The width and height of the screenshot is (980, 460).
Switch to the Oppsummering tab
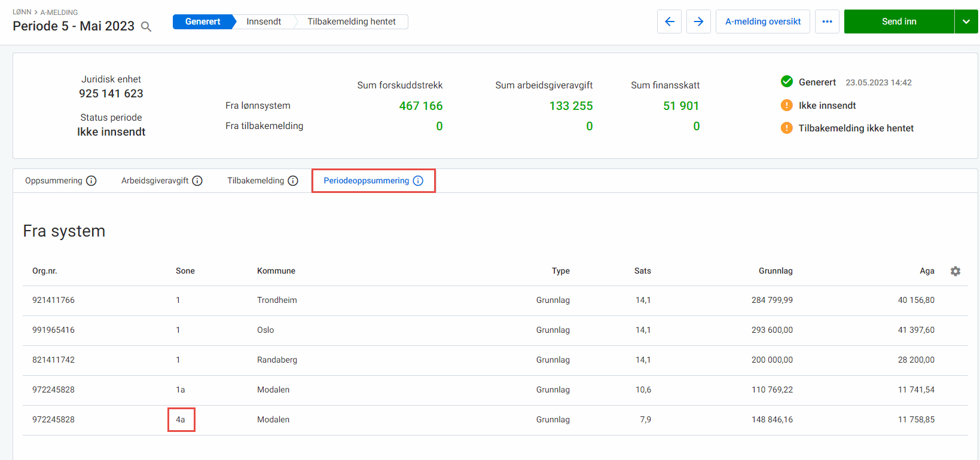click(x=54, y=181)
